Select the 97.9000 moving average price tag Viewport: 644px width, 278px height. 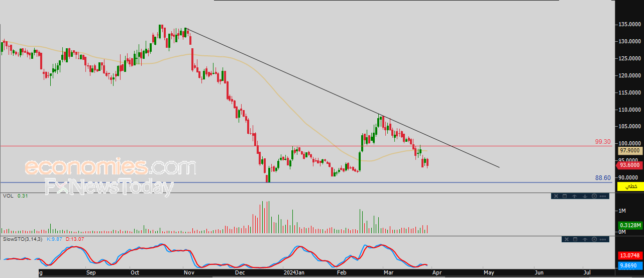click(630, 150)
